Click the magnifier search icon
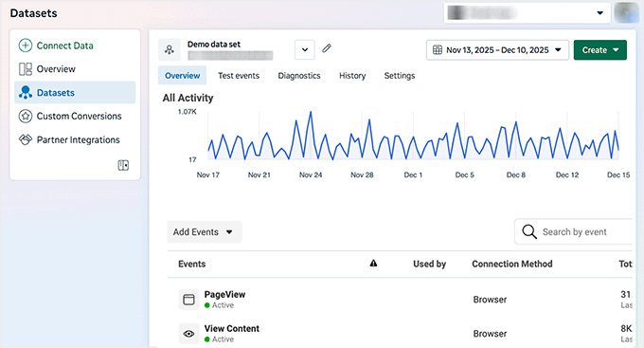The image size is (644, 348). click(x=529, y=232)
